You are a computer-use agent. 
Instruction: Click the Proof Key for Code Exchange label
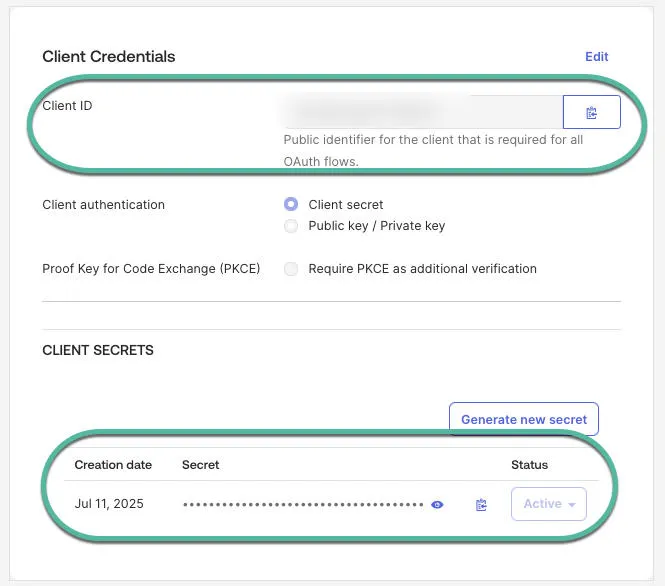(x=151, y=269)
